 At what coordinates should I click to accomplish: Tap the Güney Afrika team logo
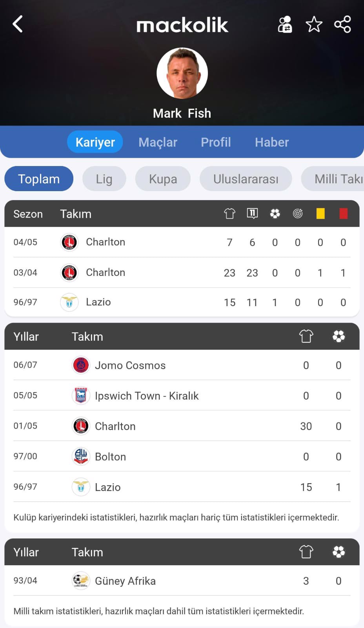click(81, 581)
